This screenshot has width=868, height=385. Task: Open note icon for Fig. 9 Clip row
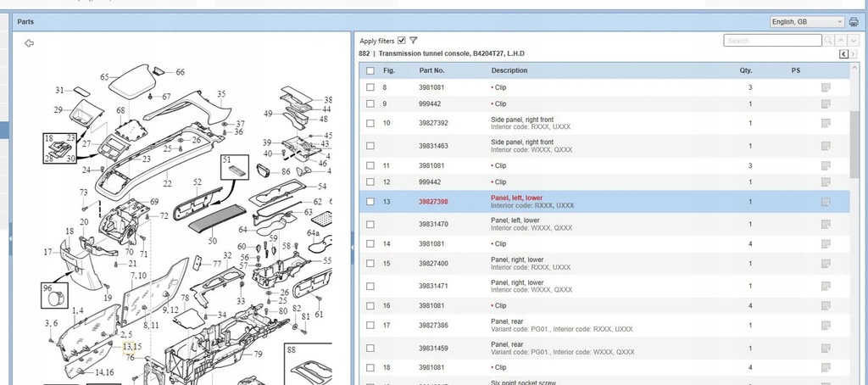(826, 104)
